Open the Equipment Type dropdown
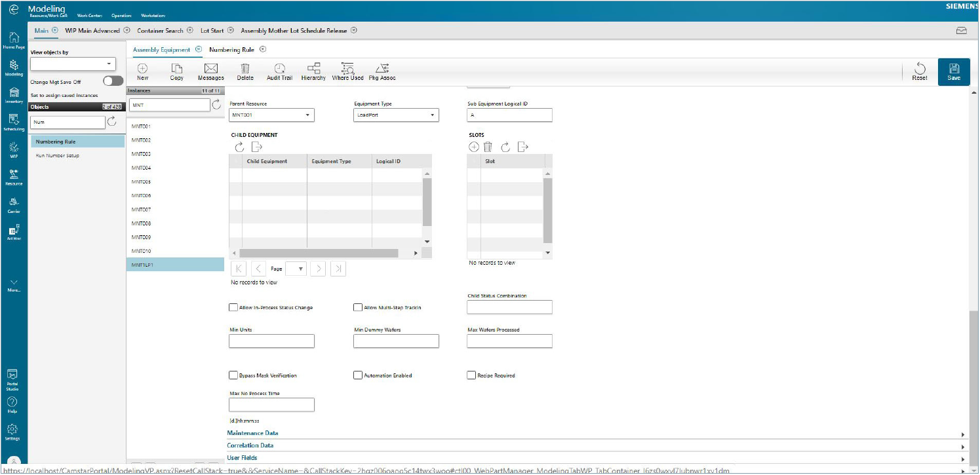The height and width of the screenshot is (475, 980). point(433,115)
